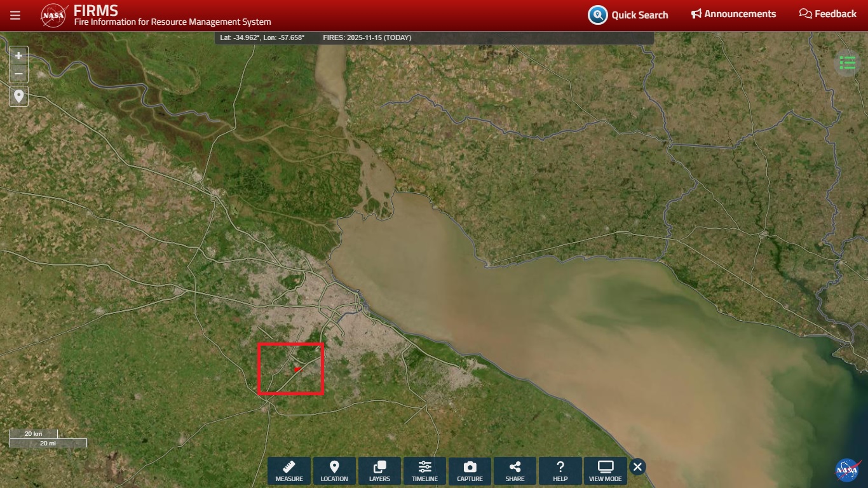Click the NASA meatball logo at bottom right
This screenshot has width=868, height=488.
pos(846,470)
